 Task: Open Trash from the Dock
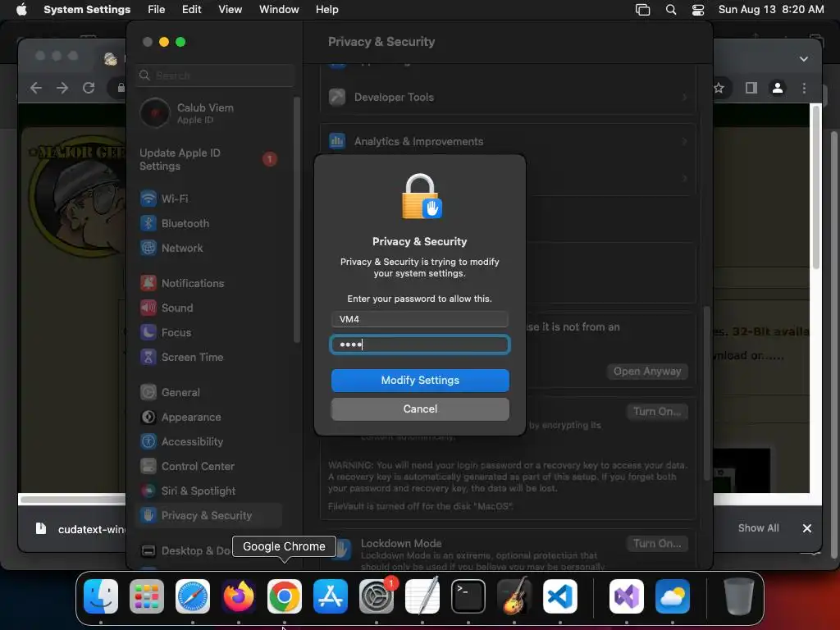tap(739, 596)
